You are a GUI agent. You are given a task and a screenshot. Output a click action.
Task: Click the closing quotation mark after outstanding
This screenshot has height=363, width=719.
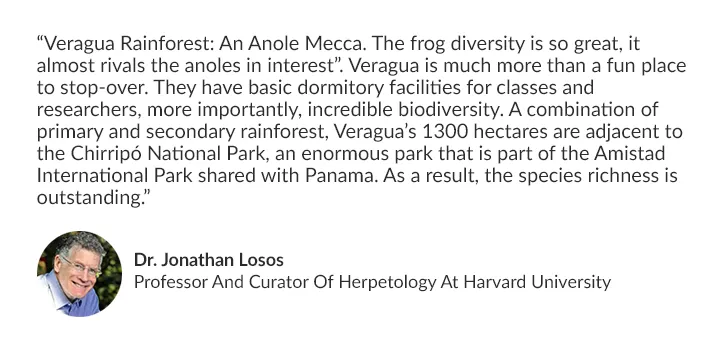(147, 193)
